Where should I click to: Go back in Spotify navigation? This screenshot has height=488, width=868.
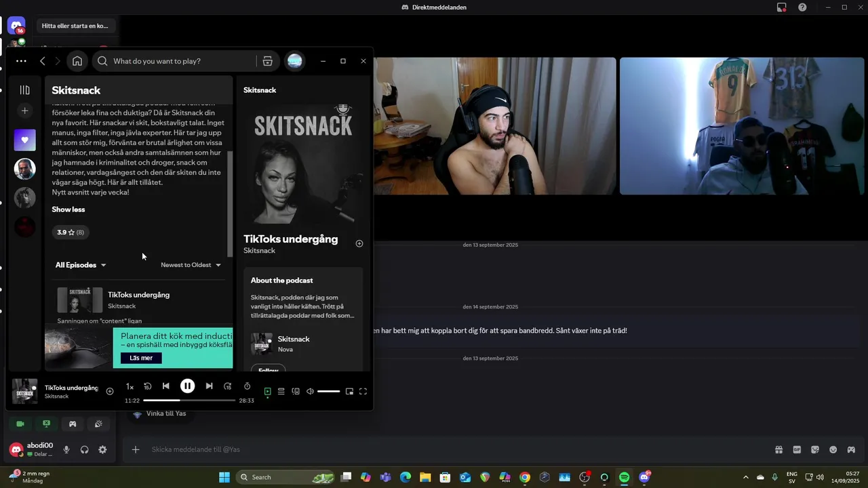pyautogui.click(x=43, y=61)
